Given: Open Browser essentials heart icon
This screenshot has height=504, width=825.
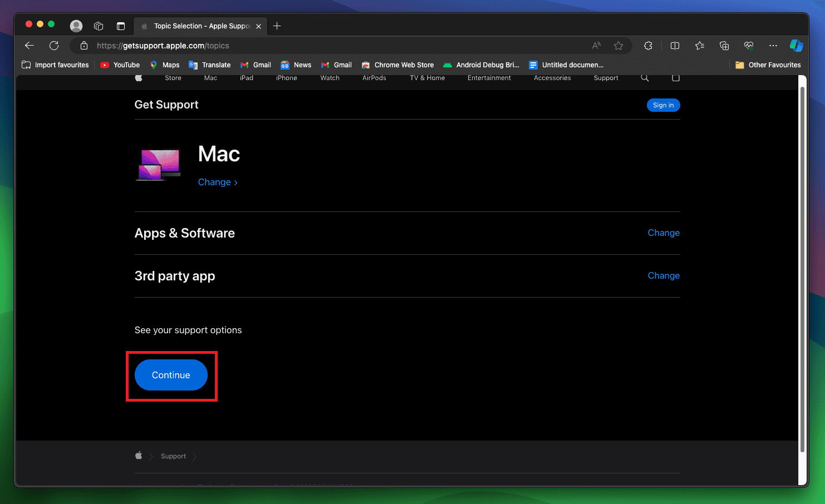Looking at the screenshot, I should (749, 46).
